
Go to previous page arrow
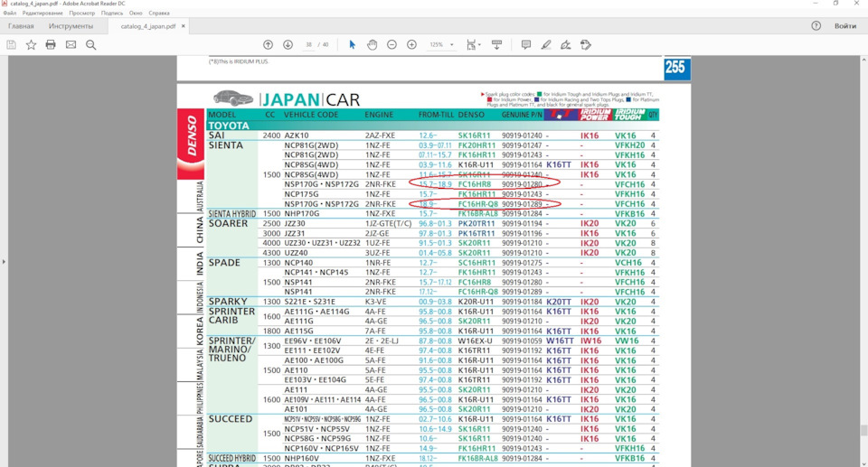[x=269, y=44]
